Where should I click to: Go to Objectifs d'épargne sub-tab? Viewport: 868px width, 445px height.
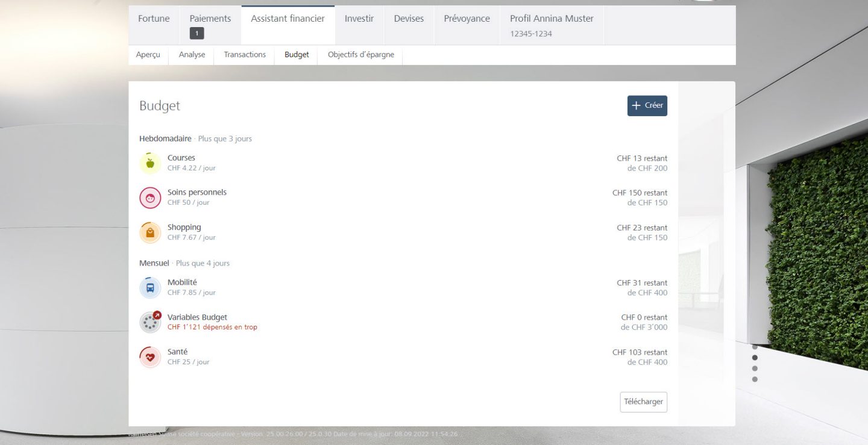click(x=360, y=55)
